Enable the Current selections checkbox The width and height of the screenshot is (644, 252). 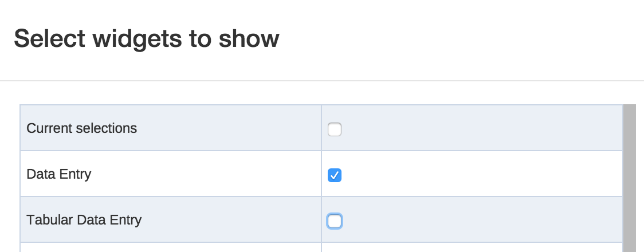coord(335,129)
